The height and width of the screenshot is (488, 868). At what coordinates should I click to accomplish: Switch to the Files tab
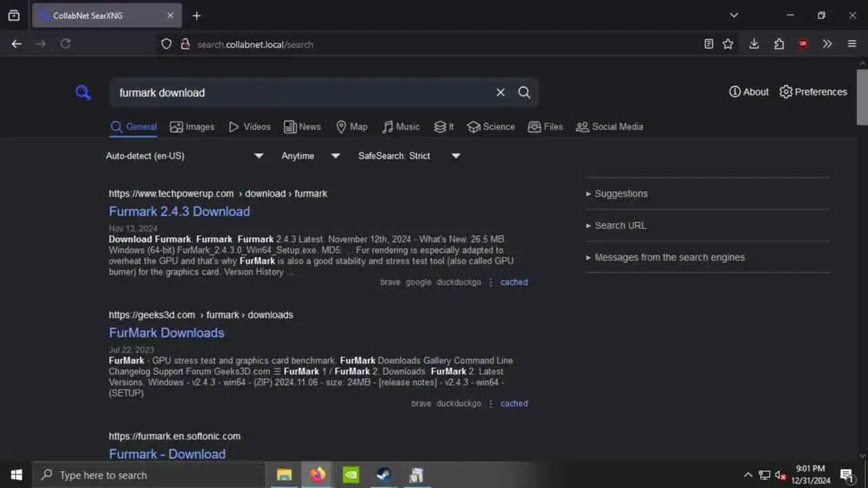click(x=545, y=127)
